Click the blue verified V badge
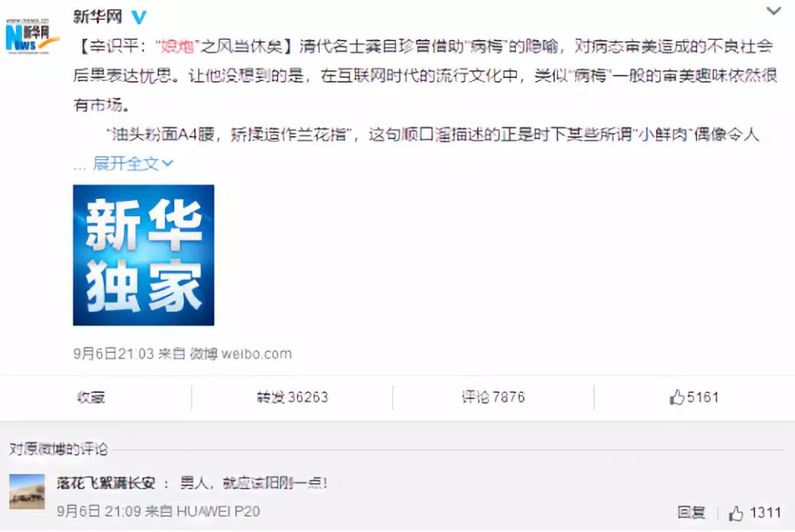 pyautogui.click(x=138, y=17)
